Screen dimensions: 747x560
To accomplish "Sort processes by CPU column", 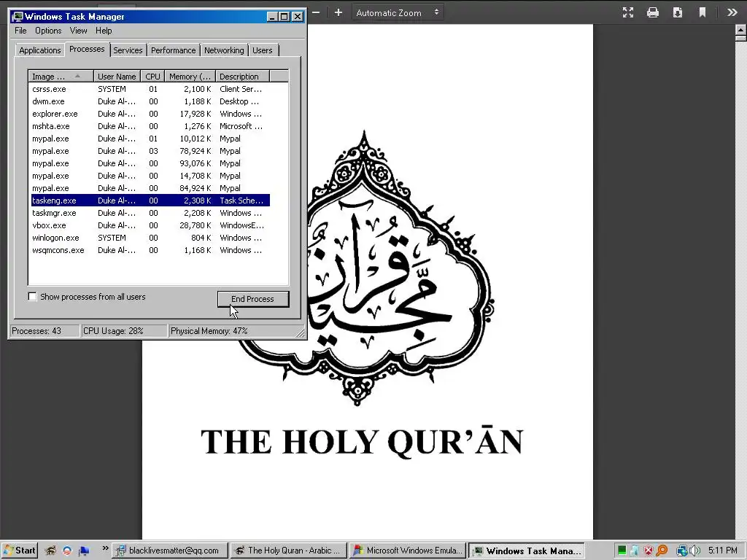I will point(153,76).
